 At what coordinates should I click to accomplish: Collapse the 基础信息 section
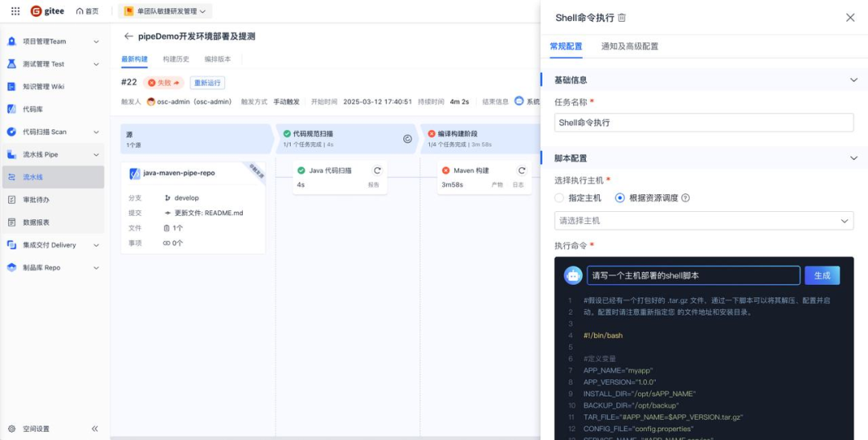(x=854, y=80)
